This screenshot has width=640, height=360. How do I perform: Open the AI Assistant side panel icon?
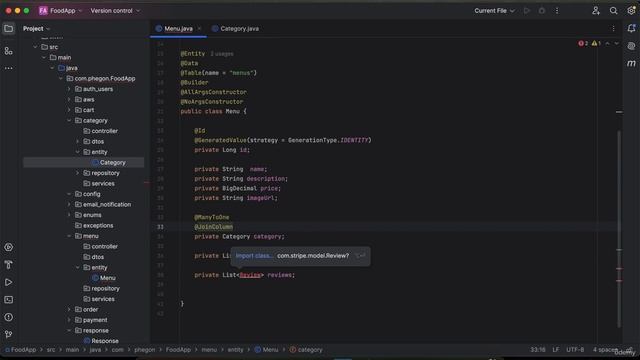(x=631, y=46)
